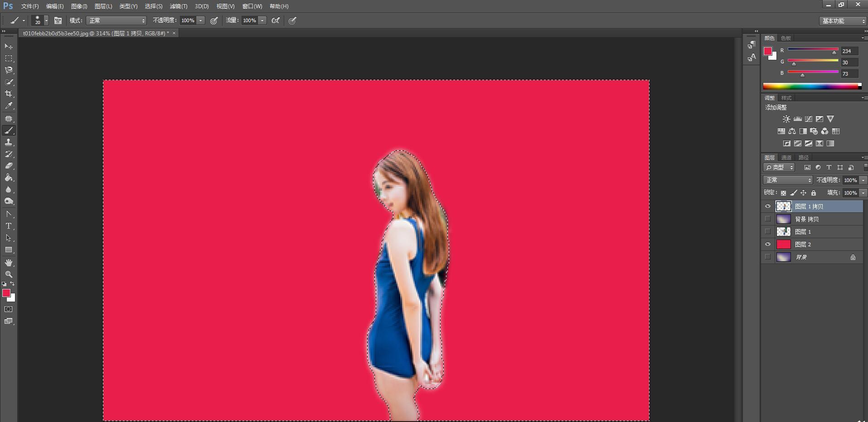Open layer 填充 dropdown arrow
The image size is (868, 422).
tap(863, 193)
